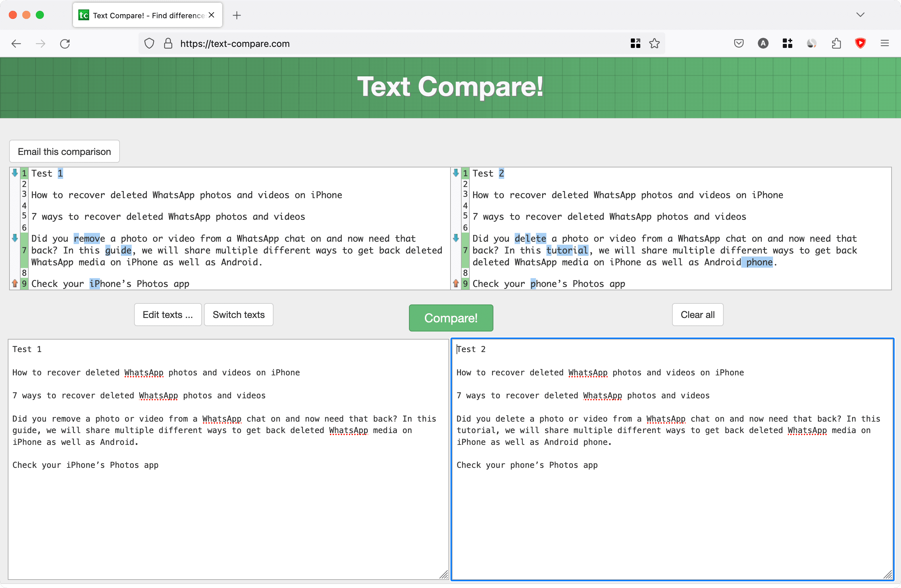
Task: Click Edit texts to modify input
Action: click(168, 314)
